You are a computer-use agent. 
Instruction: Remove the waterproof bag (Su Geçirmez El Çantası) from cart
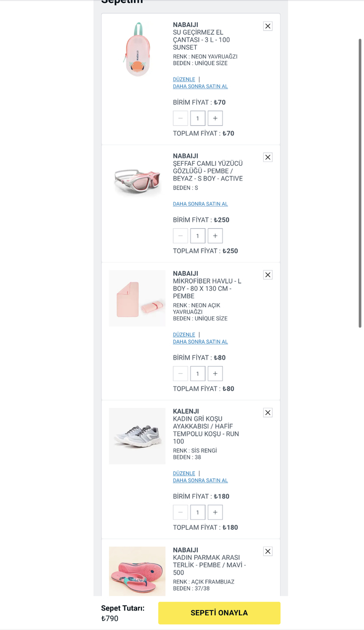tap(268, 26)
